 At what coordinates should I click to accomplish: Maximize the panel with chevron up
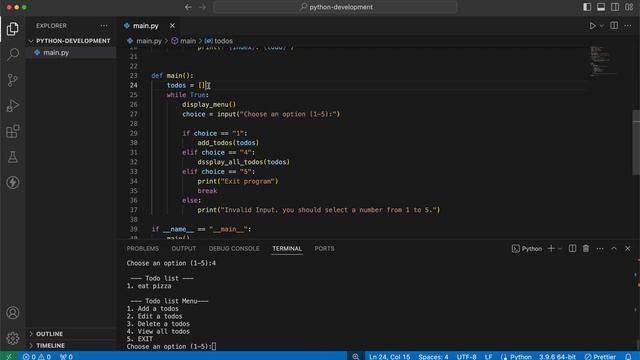point(613,249)
